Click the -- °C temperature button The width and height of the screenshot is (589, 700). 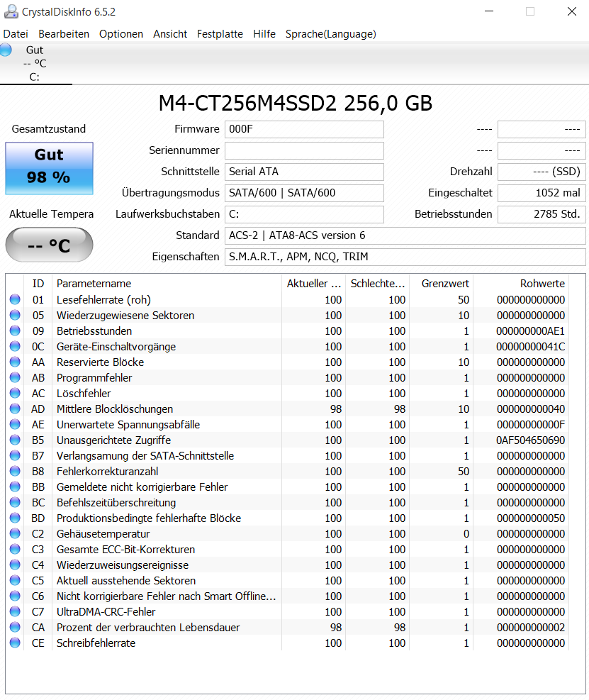coord(49,245)
